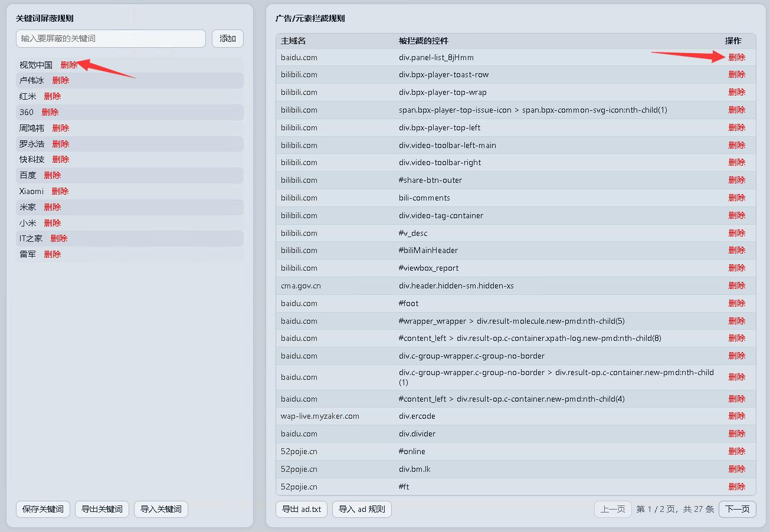Click the 上一页 previous page button
The height and width of the screenshot is (532, 770).
click(612, 509)
